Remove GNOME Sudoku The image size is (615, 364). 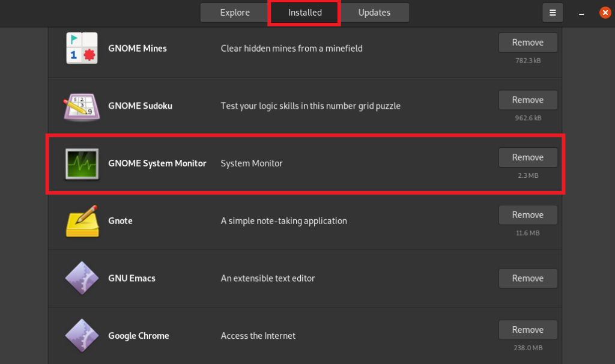pyautogui.click(x=528, y=100)
